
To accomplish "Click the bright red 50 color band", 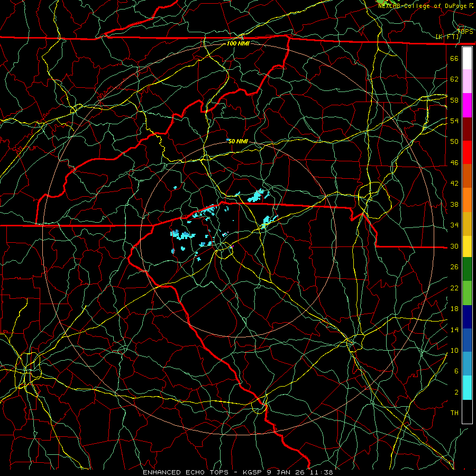I will [468, 152].
